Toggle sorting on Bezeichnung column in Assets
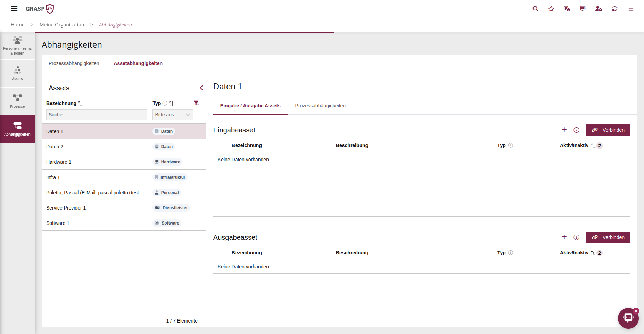644x334 pixels. tap(80, 104)
